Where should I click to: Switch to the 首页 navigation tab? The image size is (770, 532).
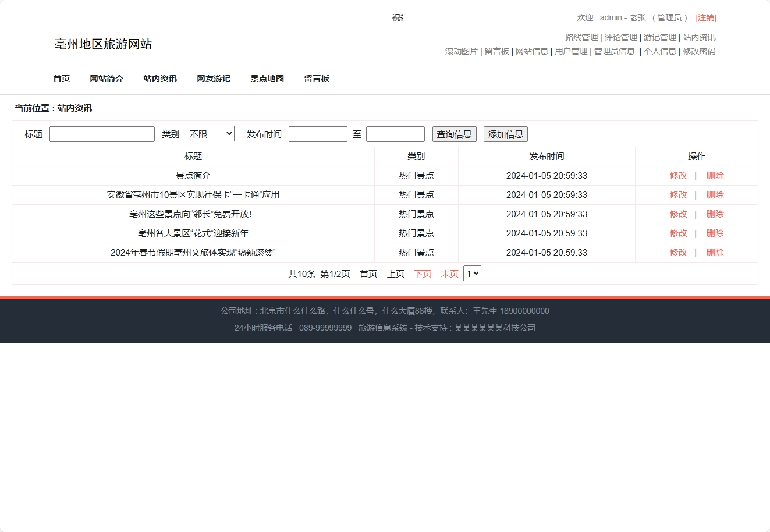[61, 79]
